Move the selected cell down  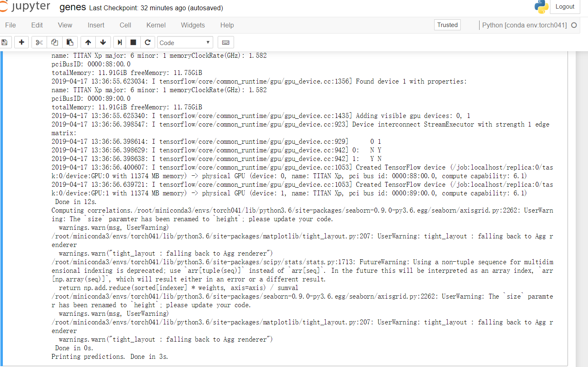tap(103, 42)
